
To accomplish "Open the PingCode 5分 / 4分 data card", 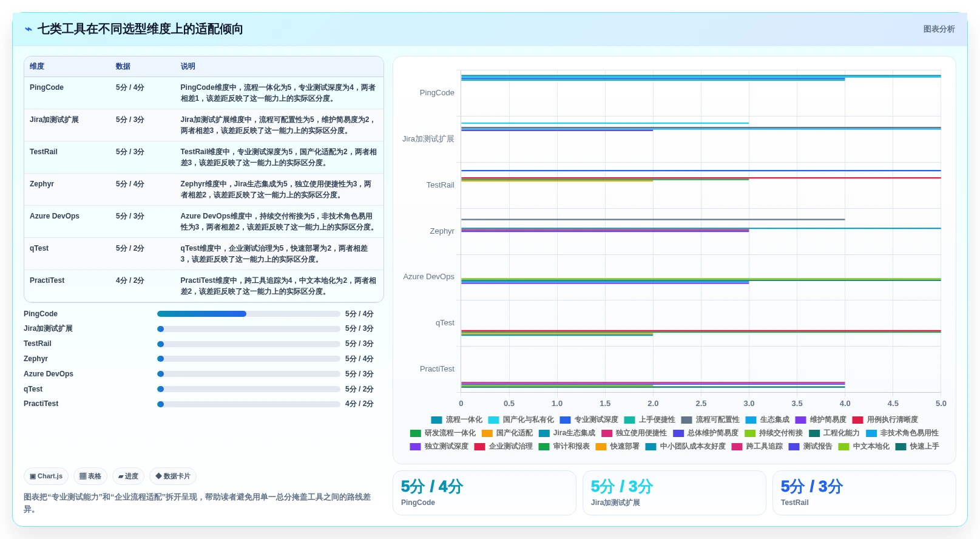I will pos(484,493).
